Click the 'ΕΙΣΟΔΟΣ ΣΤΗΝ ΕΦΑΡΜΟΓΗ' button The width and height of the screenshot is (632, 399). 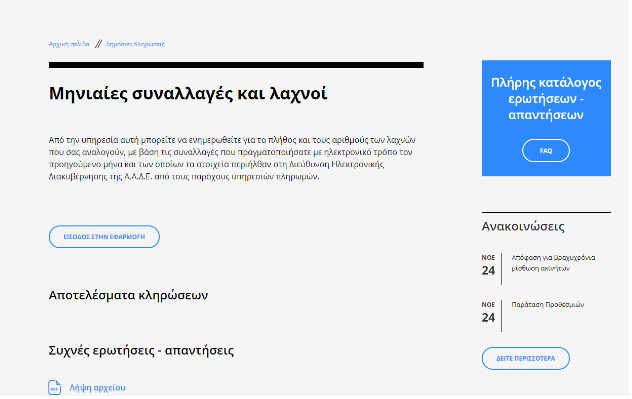click(104, 237)
